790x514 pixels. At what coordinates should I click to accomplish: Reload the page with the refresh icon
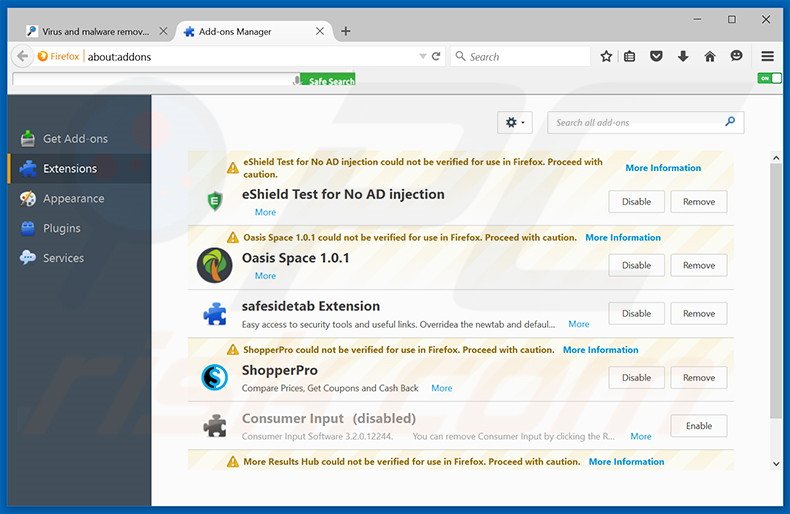click(x=436, y=56)
